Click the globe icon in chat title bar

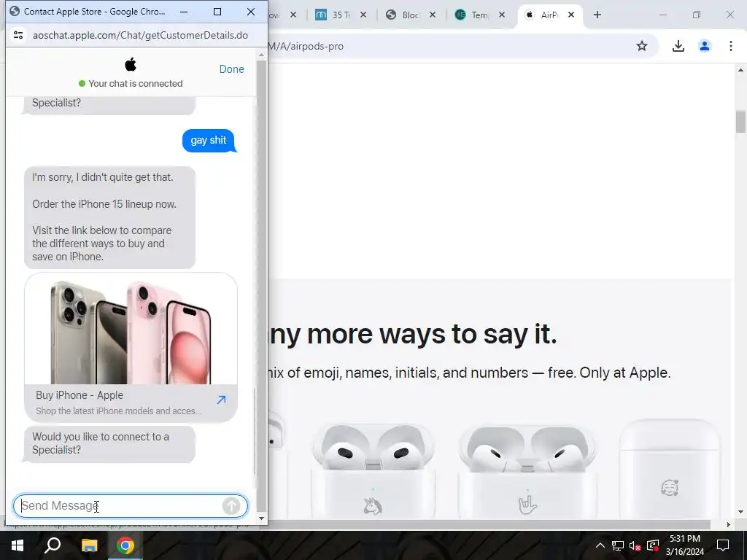(x=15, y=12)
